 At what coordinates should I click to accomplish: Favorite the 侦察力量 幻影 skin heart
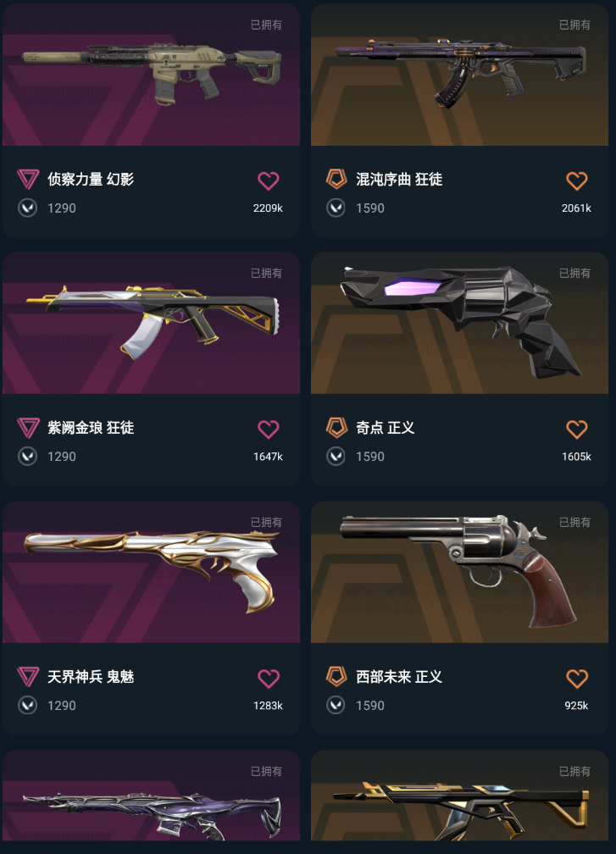tap(268, 180)
